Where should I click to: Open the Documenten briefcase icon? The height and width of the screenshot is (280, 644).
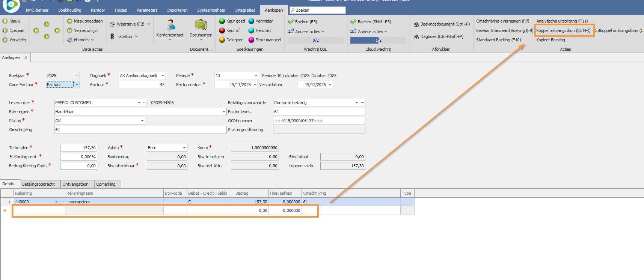point(201,26)
